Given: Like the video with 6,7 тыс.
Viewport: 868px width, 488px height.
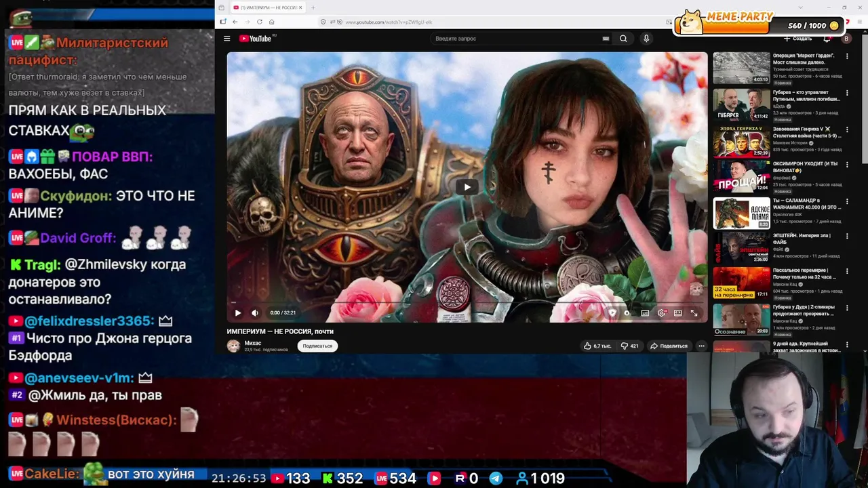Looking at the screenshot, I should tap(597, 346).
